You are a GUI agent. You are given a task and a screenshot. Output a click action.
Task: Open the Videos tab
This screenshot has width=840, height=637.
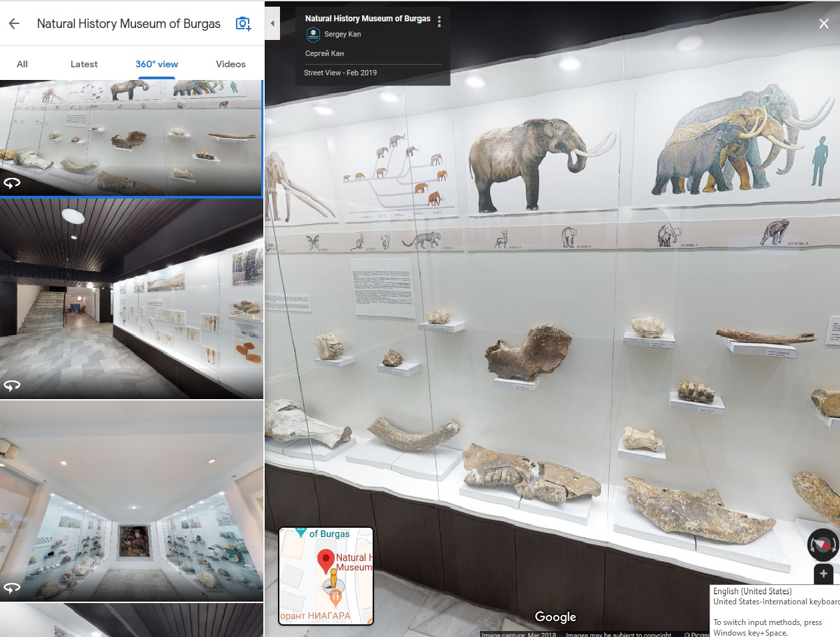click(231, 64)
